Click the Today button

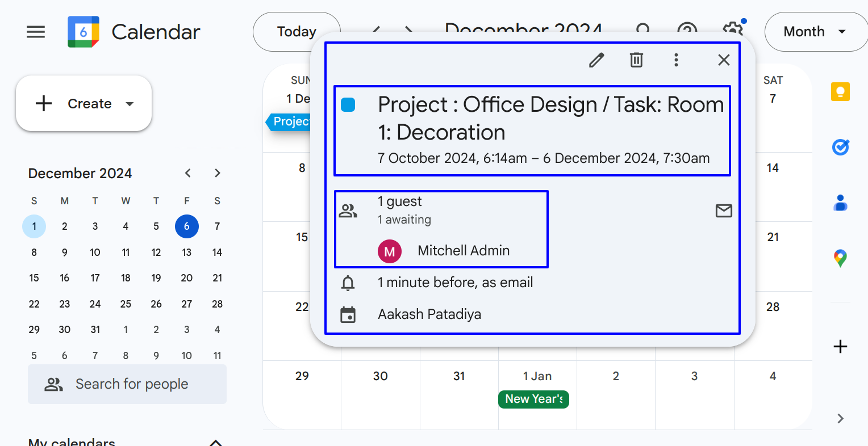296,32
